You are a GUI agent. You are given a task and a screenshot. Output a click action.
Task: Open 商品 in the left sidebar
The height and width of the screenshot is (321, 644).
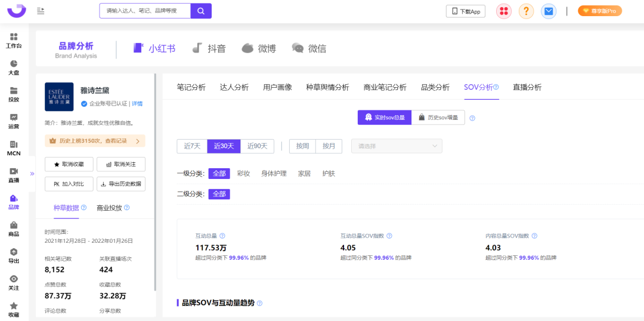coord(14,229)
